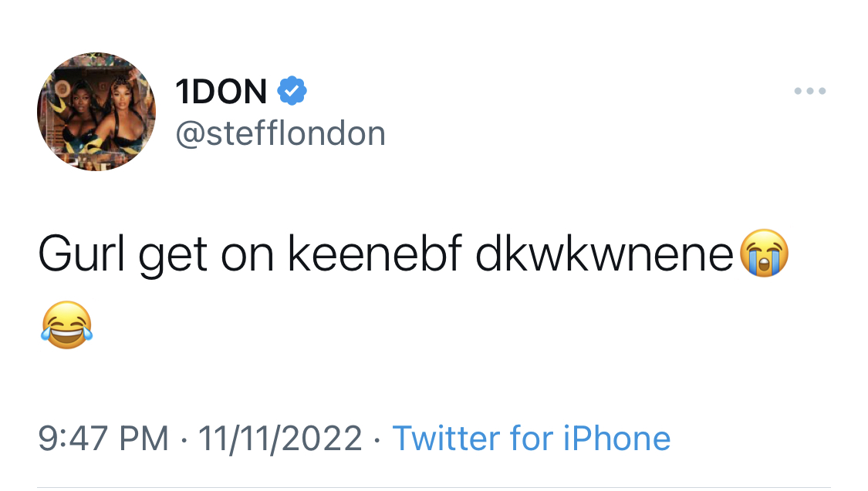
Task: Click the word Twitter in source label
Action: coord(446,439)
